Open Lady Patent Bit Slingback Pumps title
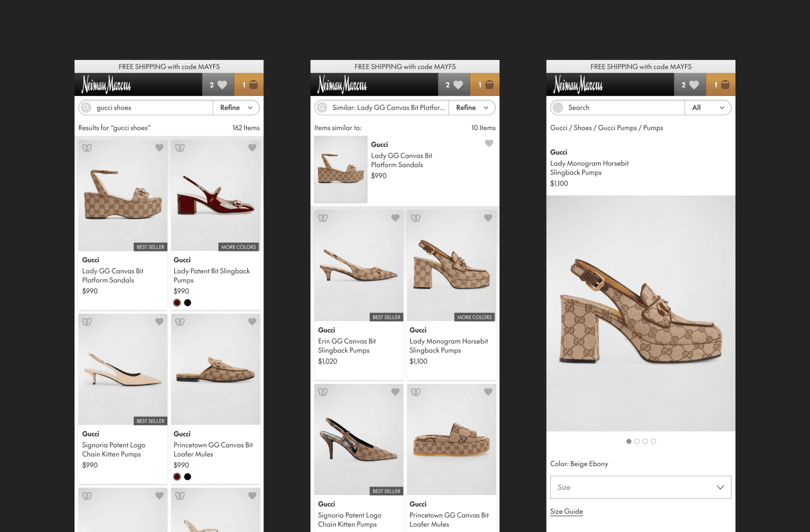This screenshot has height=532, width=810. (x=212, y=275)
